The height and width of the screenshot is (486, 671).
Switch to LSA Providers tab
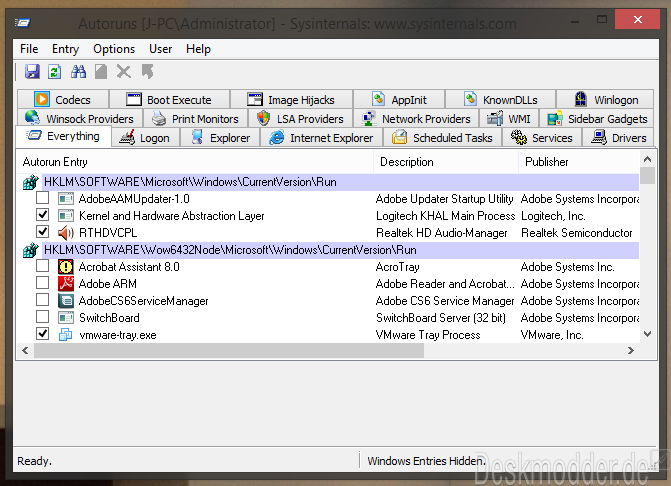click(x=300, y=119)
